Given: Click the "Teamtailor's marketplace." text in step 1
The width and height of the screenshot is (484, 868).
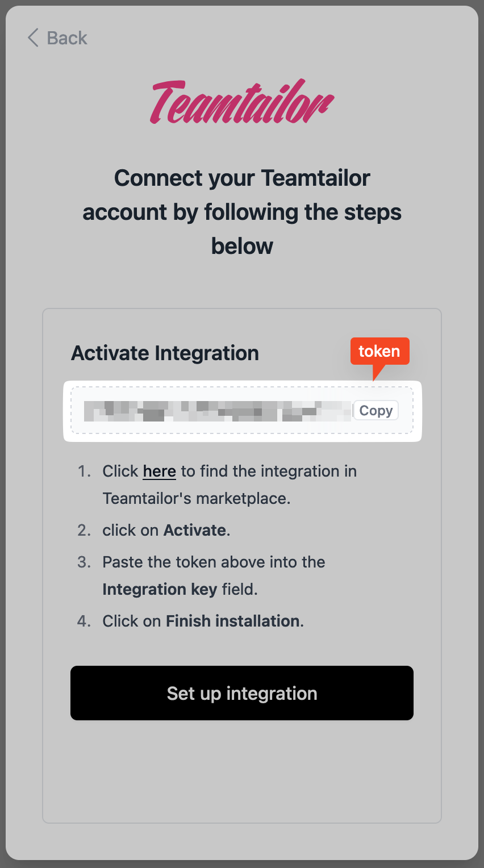Looking at the screenshot, I should pyautogui.click(x=196, y=499).
